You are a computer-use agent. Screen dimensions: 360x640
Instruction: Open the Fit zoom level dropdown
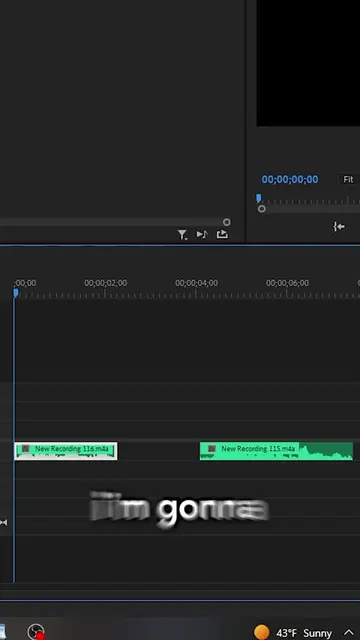[348, 179]
